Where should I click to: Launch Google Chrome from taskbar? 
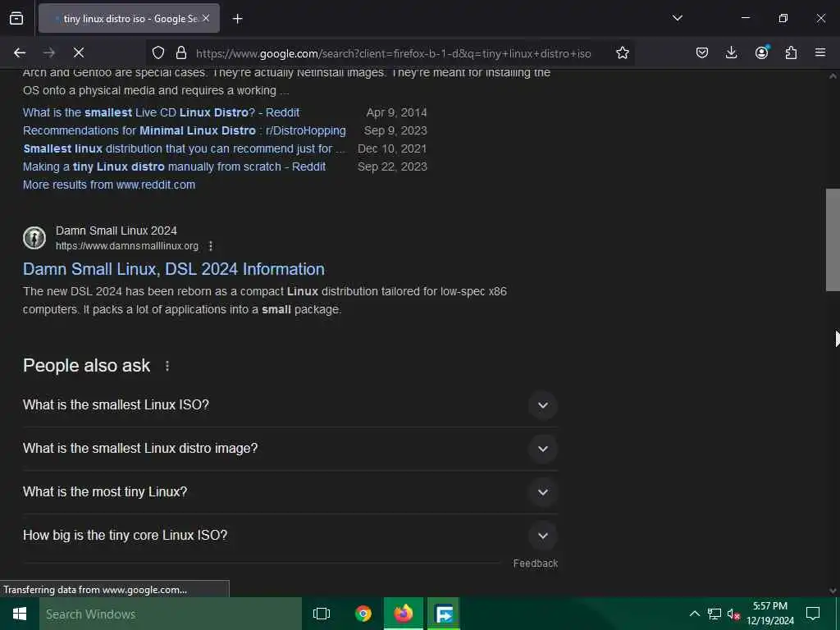(363, 614)
